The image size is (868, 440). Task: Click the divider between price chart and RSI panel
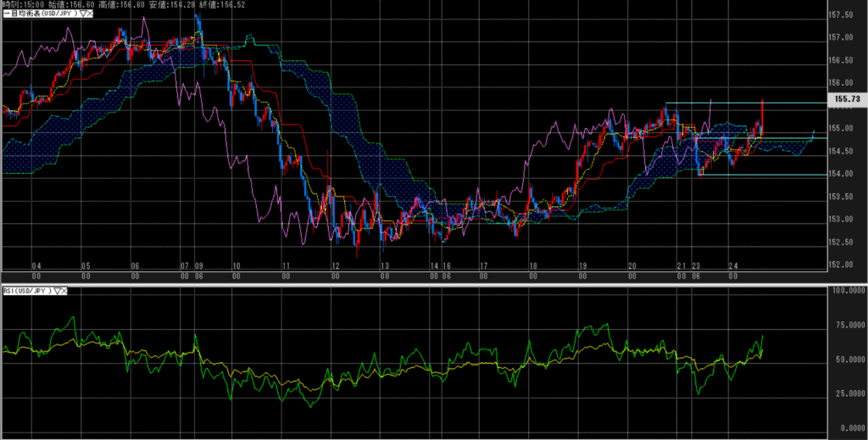pos(424,282)
